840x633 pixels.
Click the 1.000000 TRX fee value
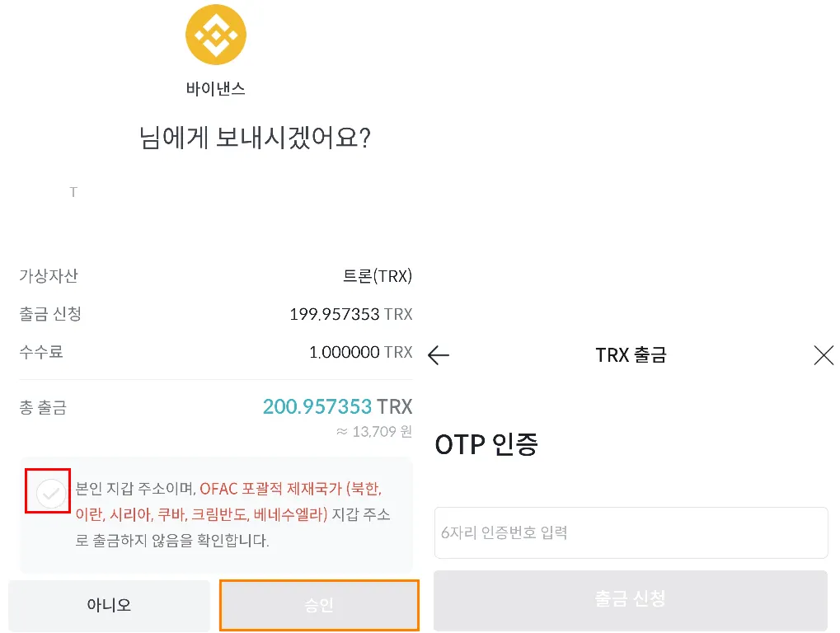[x=360, y=352]
